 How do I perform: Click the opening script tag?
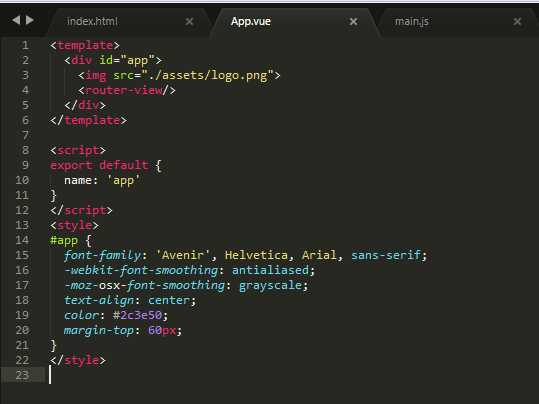(78, 150)
